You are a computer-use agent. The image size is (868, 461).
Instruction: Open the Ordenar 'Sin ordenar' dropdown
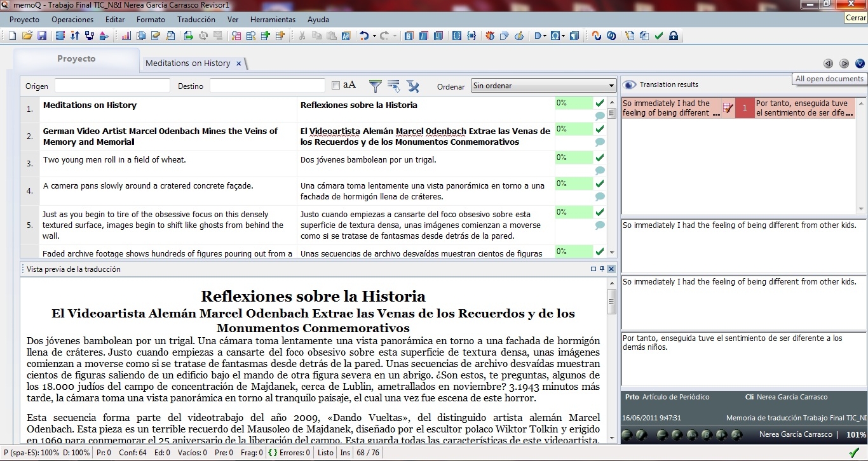tap(544, 86)
